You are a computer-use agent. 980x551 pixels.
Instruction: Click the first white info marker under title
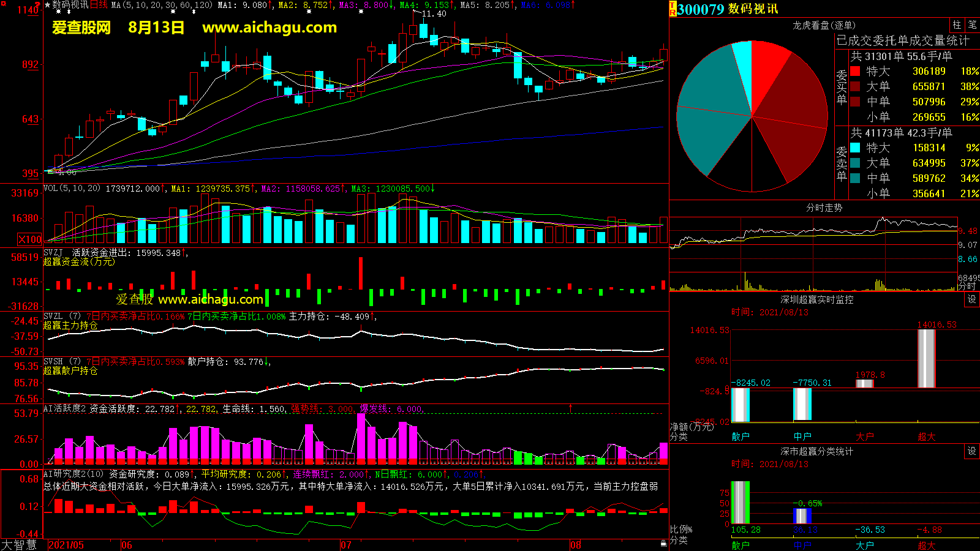pyautogui.click(x=58, y=12)
